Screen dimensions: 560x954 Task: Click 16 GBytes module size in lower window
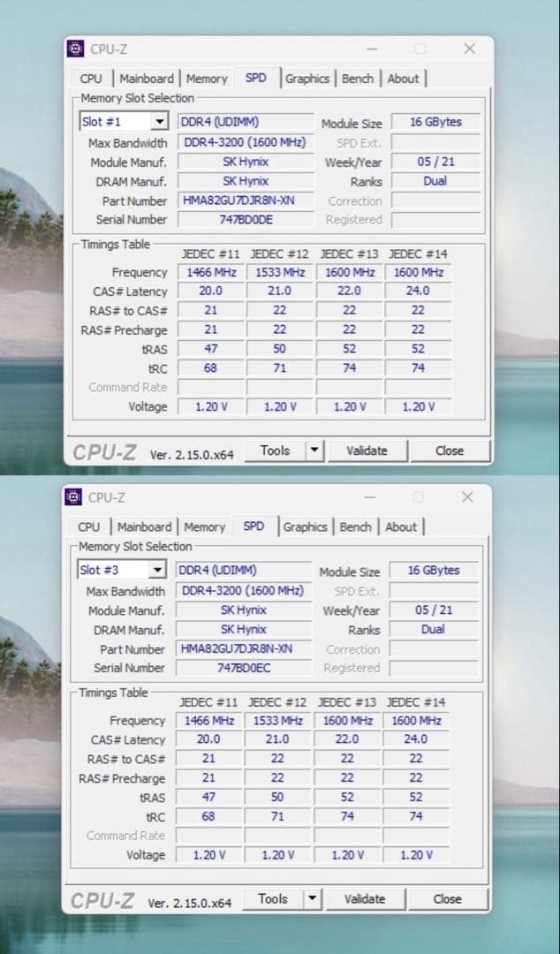coord(434,570)
